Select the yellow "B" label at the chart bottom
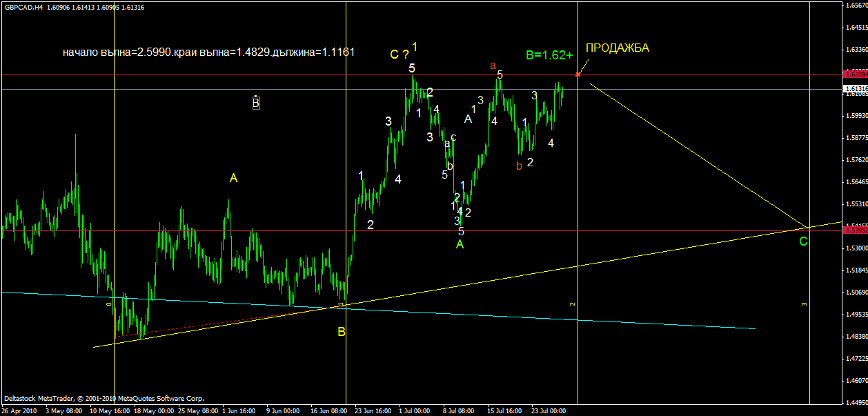This screenshot has width=868, height=416. (342, 333)
